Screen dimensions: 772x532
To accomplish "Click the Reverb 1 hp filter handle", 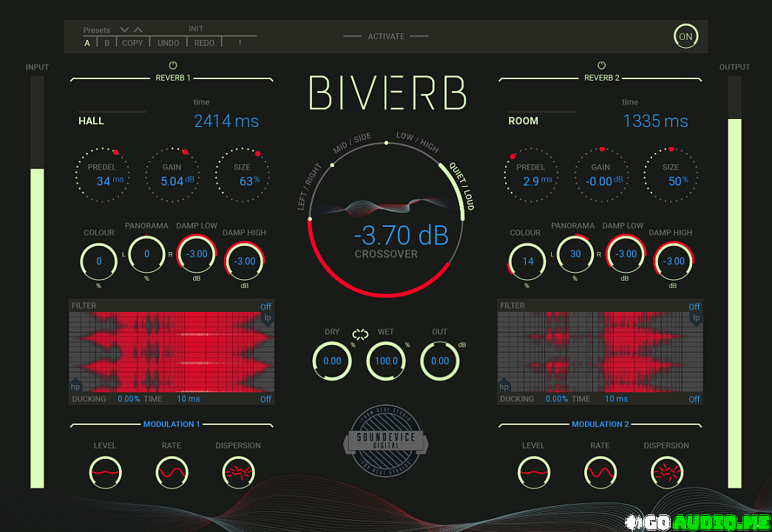I will (x=75, y=386).
